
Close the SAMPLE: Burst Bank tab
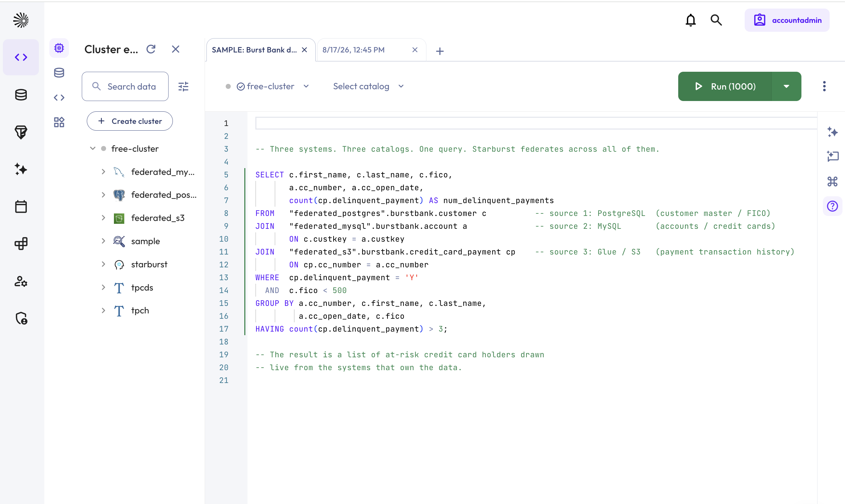coord(305,50)
